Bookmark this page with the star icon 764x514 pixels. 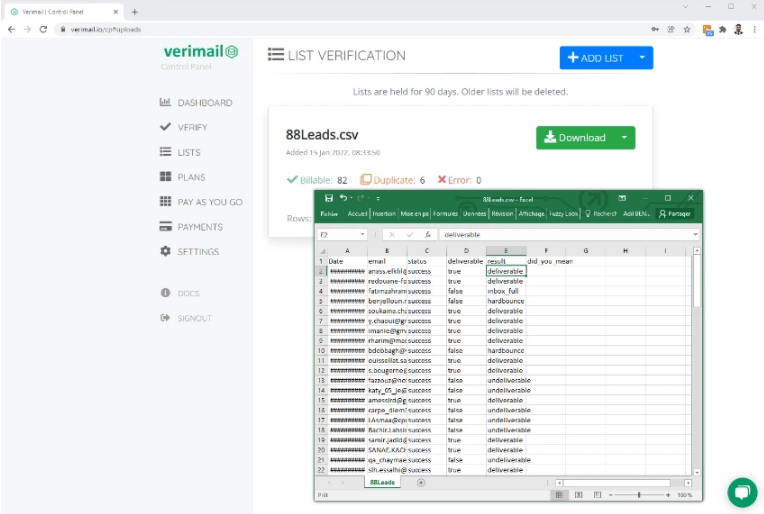(x=687, y=29)
